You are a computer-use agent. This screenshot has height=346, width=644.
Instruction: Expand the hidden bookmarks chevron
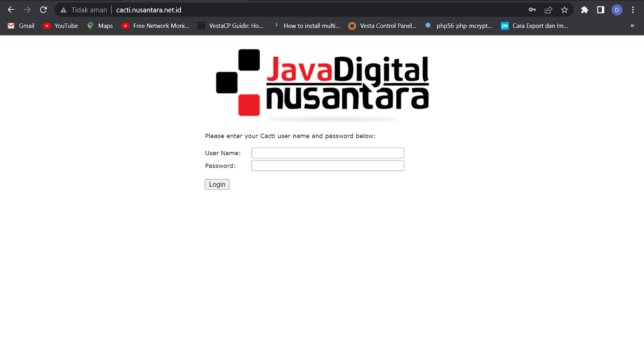632,26
